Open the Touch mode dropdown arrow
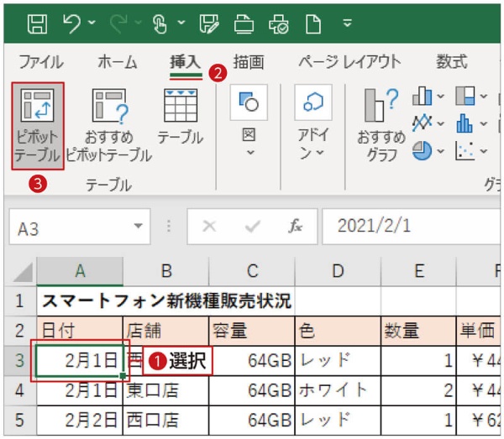 point(181,23)
